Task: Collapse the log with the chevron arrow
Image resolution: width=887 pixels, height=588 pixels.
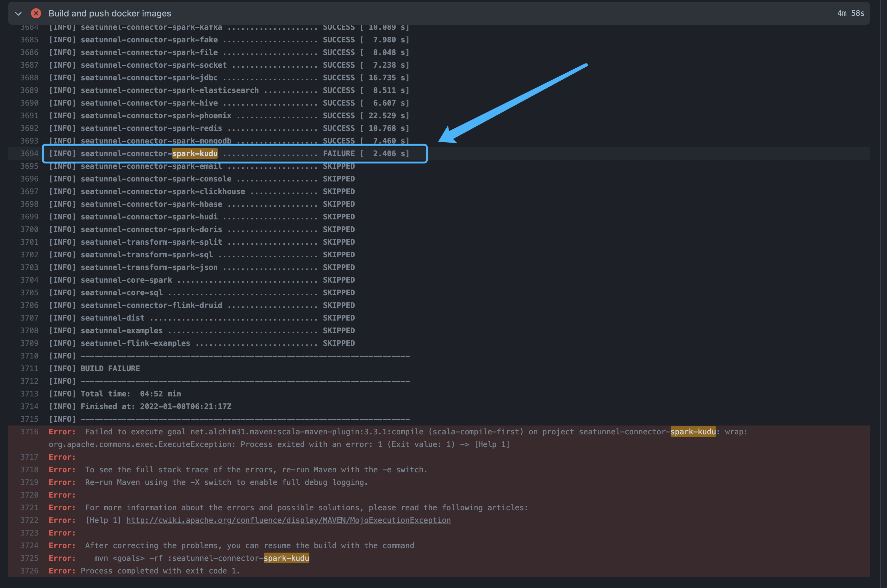Action: (x=18, y=14)
